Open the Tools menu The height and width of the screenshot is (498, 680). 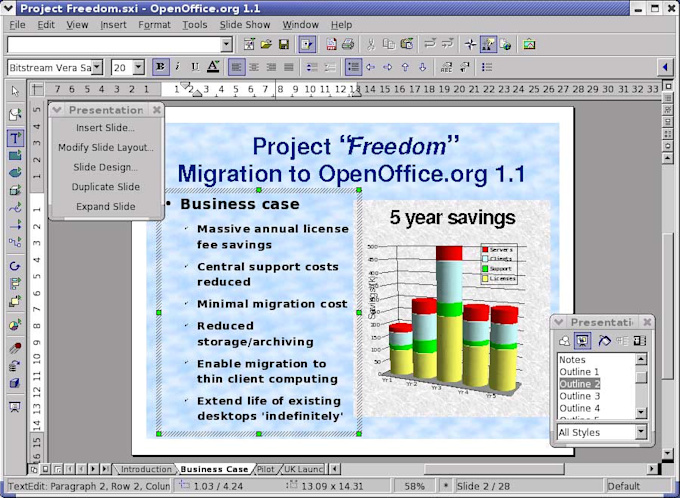(195, 25)
